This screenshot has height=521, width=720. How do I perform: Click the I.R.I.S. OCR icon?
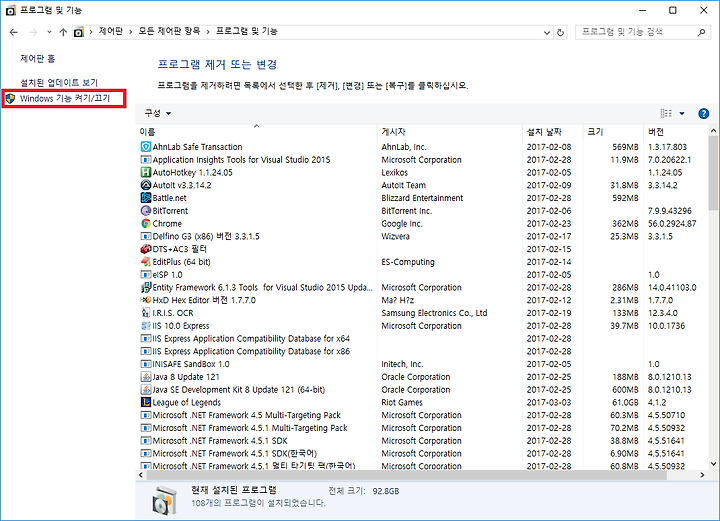coord(146,313)
